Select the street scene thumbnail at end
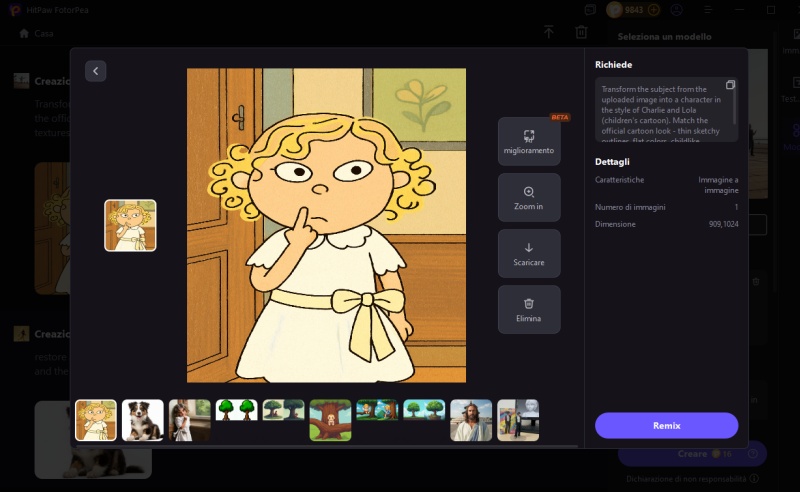 coord(518,420)
